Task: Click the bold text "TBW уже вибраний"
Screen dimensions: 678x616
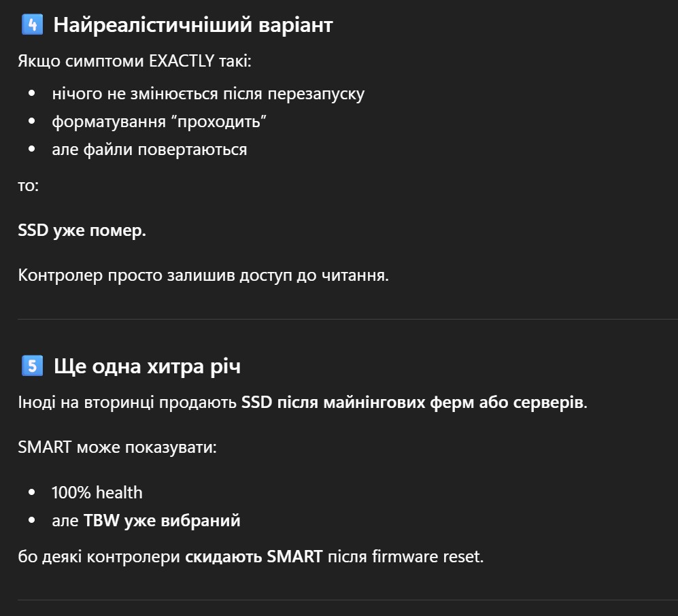Action: coord(162,521)
